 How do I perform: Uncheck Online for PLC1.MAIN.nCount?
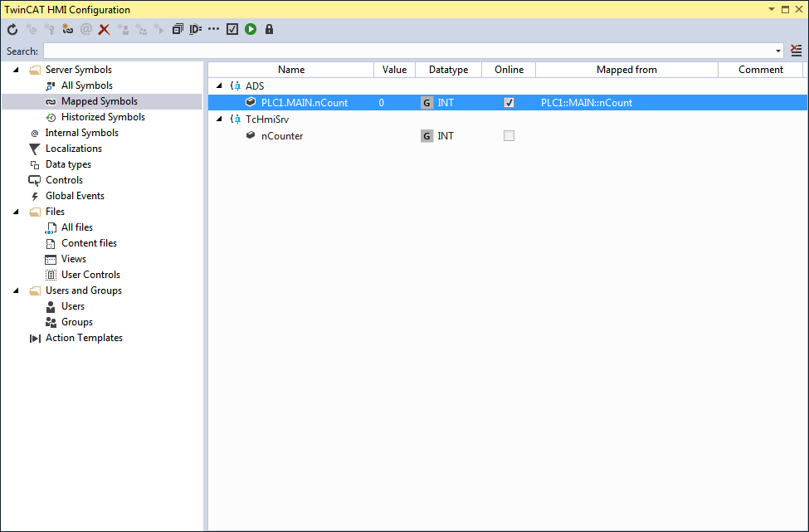pos(509,103)
